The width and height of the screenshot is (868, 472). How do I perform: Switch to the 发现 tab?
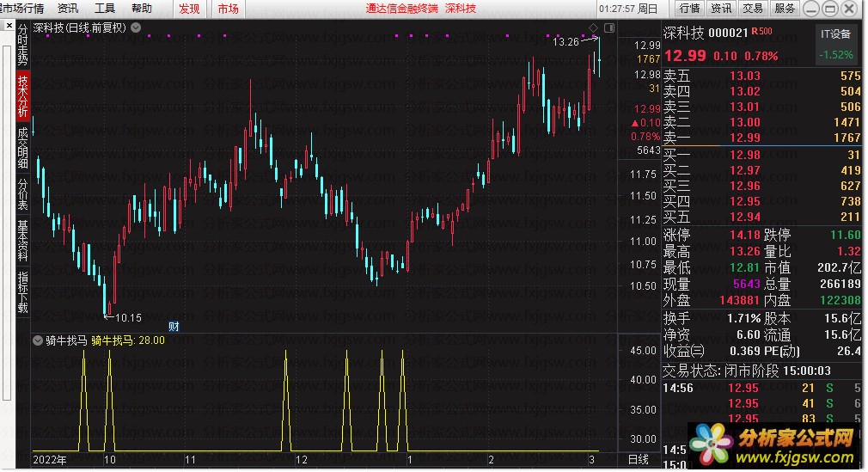(x=189, y=9)
